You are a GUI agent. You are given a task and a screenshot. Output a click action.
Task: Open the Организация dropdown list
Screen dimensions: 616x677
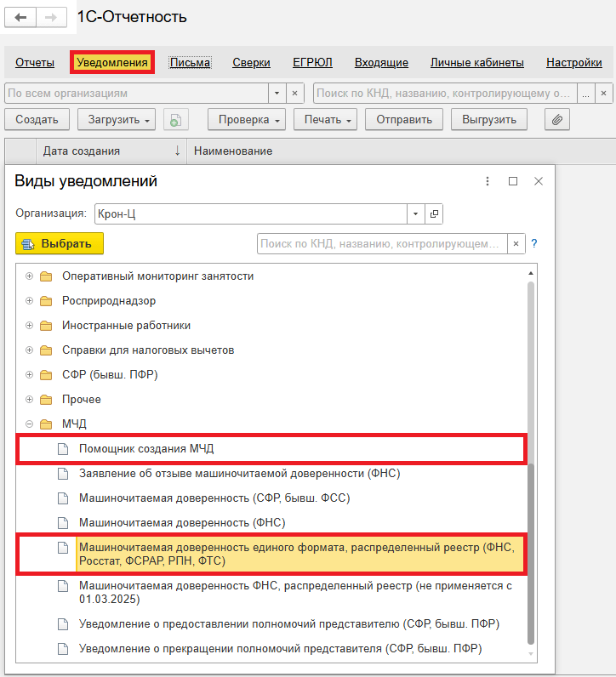(416, 213)
